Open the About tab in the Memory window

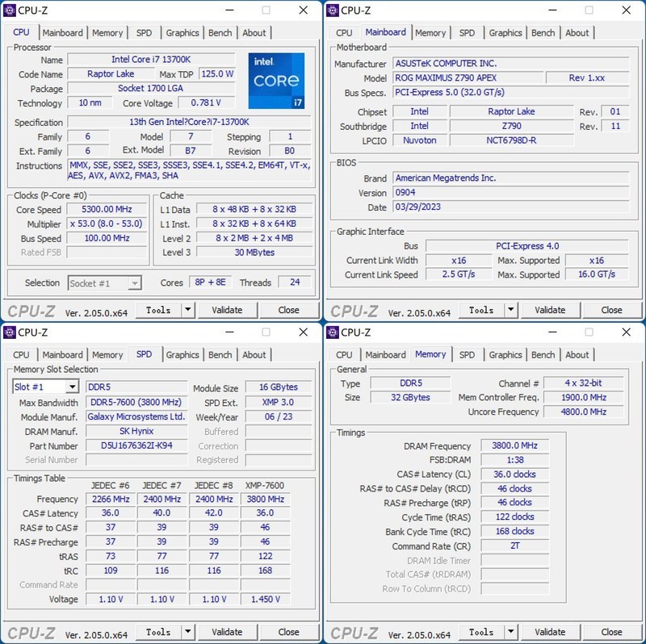point(577,354)
